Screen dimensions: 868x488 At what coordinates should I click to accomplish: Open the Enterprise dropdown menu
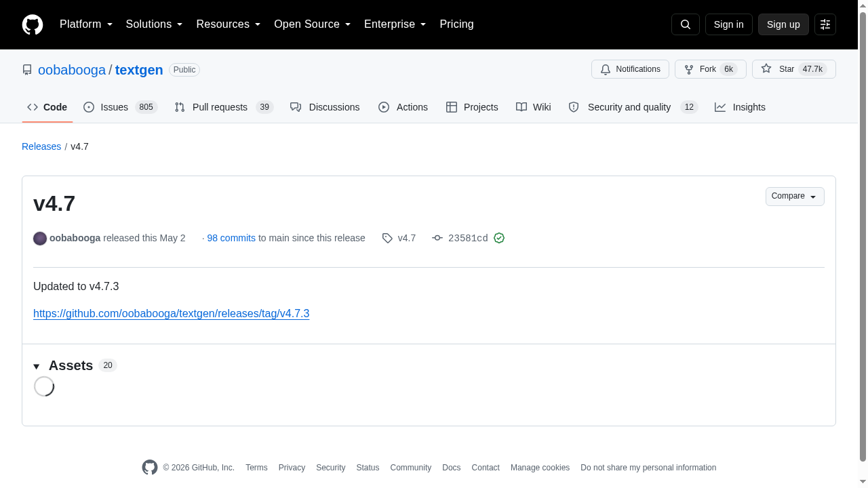point(395,24)
